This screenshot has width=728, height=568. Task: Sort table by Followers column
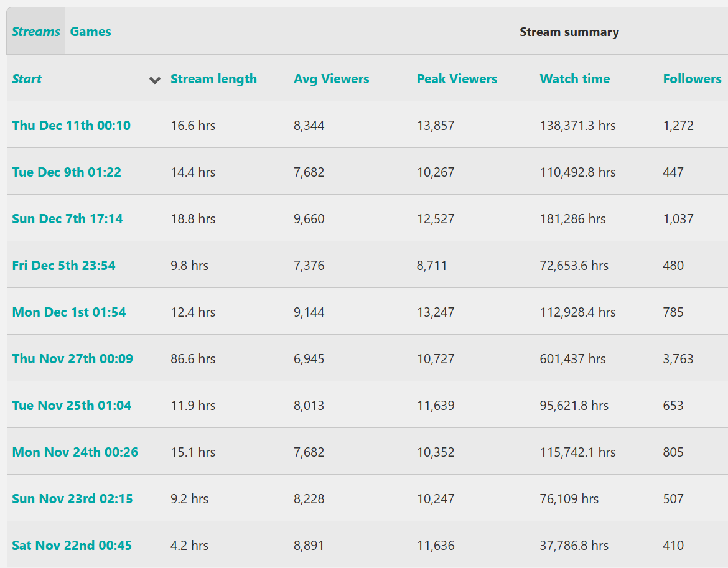coord(693,79)
